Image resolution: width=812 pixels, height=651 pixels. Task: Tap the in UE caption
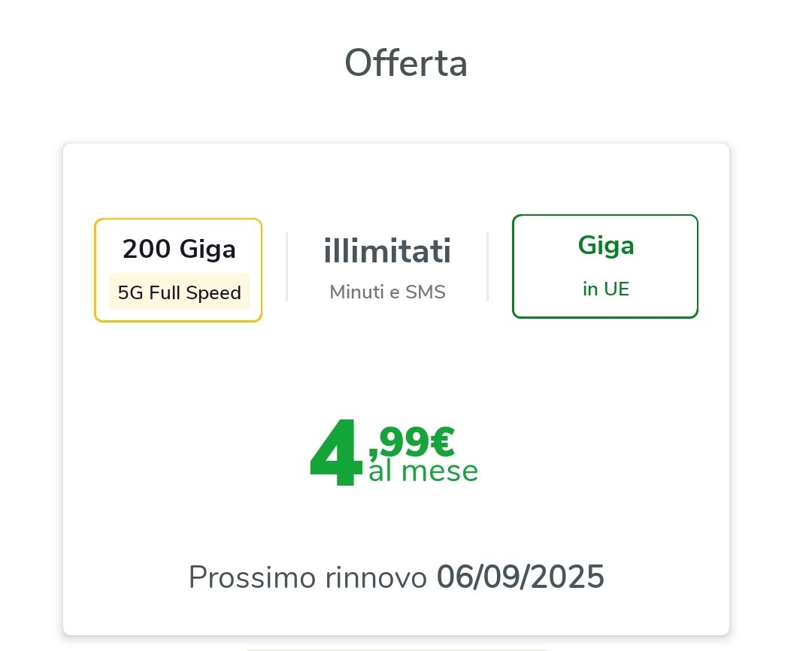[x=606, y=289]
